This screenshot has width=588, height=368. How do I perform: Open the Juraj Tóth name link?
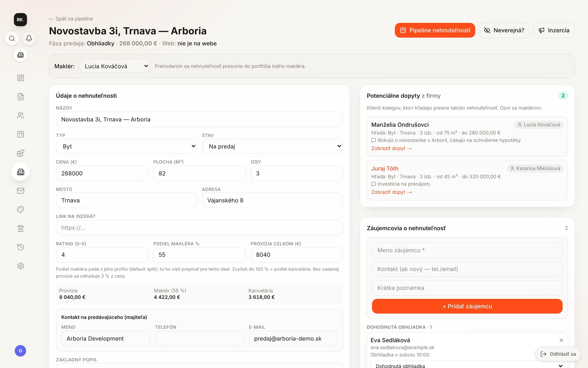(385, 169)
